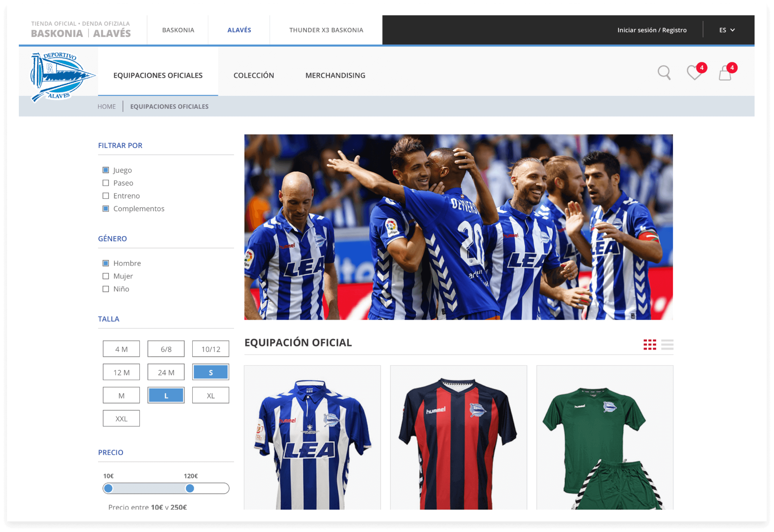Open the blue-white striped home jersey
This screenshot has width=774, height=532.
tap(312, 437)
